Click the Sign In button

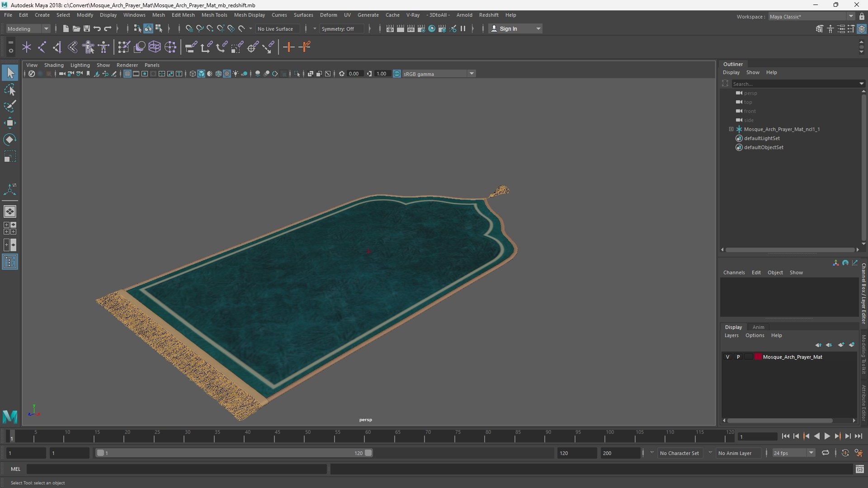[508, 29]
